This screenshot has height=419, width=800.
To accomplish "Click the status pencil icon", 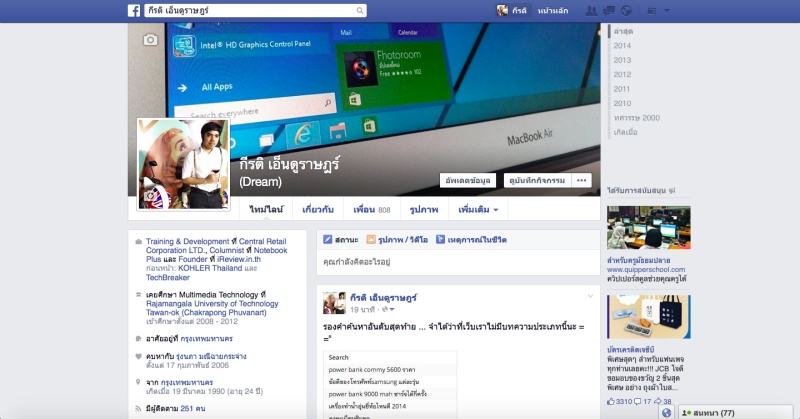I will point(328,239).
